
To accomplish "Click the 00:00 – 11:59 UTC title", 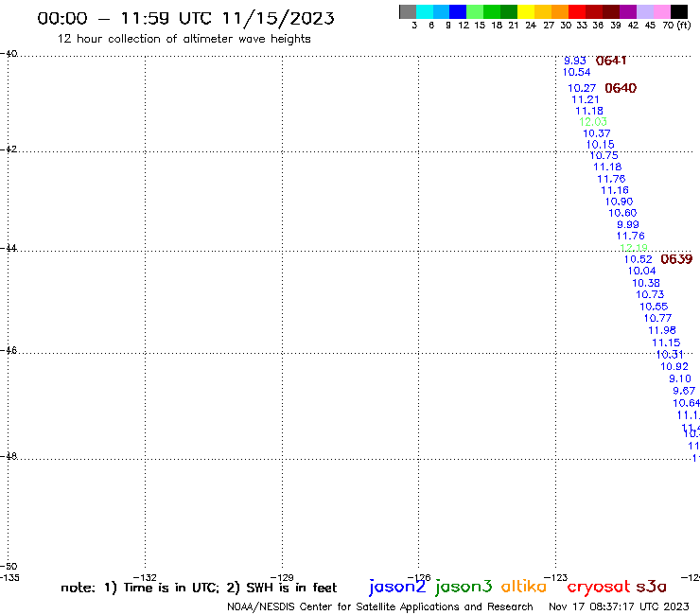I will (185, 18).
